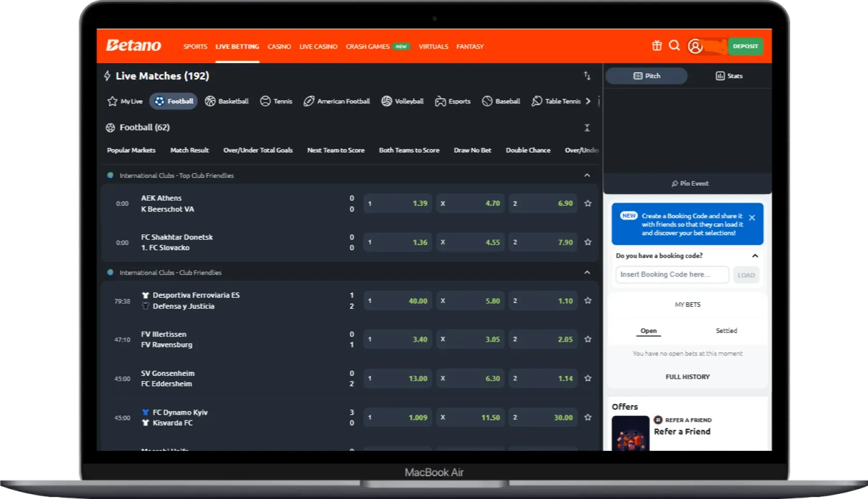Select the American Football sport filter
Screen dimensions: 868x499
336,101
